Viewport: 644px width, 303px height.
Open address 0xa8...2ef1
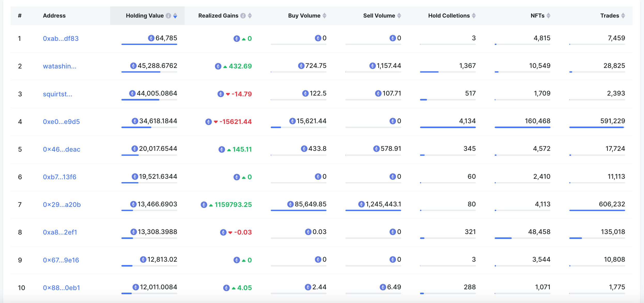tap(60, 232)
